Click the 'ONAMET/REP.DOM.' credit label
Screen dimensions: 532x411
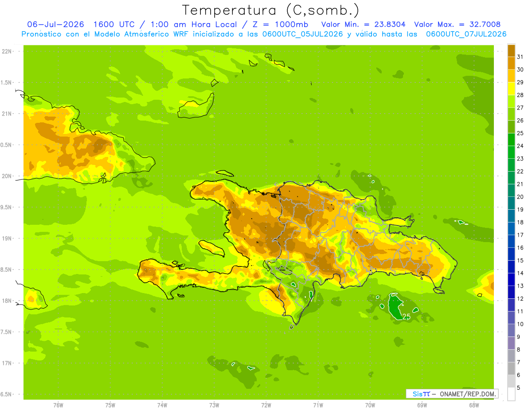click(x=468, y=394)
